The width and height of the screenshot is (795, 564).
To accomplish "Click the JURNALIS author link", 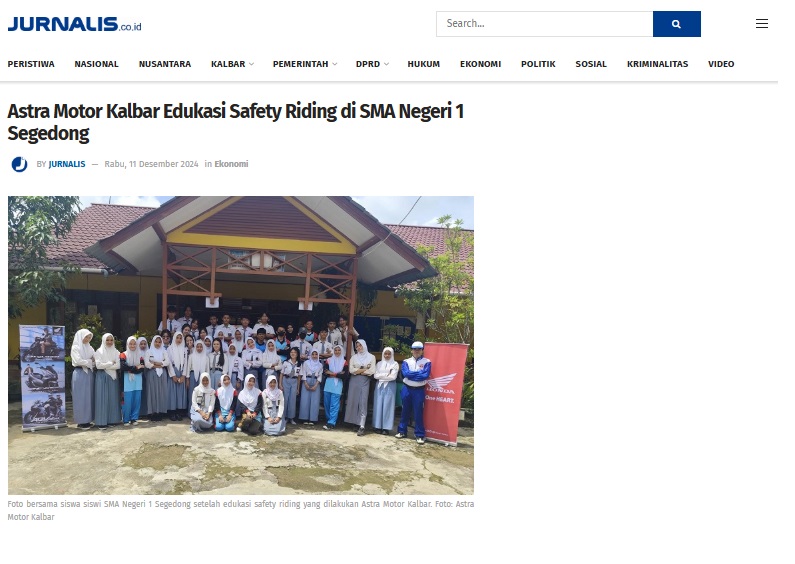I will (67, 164).
